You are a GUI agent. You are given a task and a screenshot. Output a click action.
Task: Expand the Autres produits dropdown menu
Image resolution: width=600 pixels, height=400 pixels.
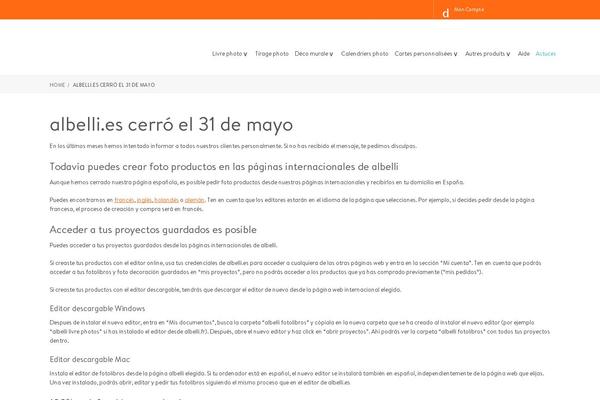(x=488, y=54)
